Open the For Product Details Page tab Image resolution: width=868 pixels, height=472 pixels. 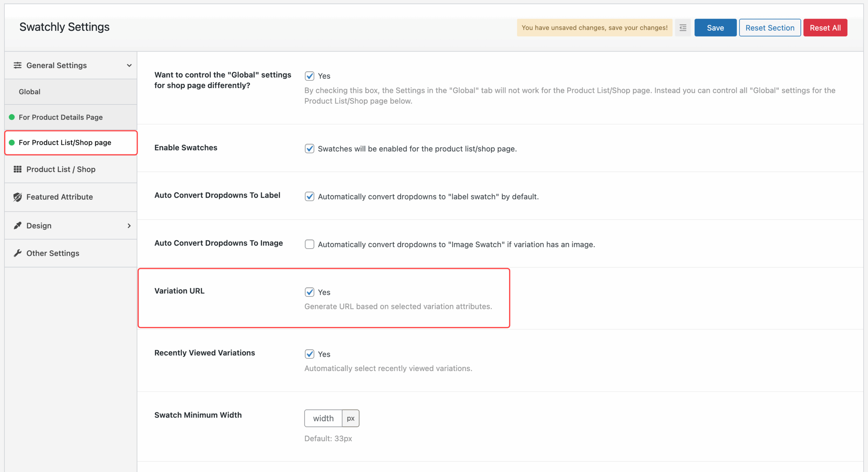pyautogui.click(x=61, y=117)
